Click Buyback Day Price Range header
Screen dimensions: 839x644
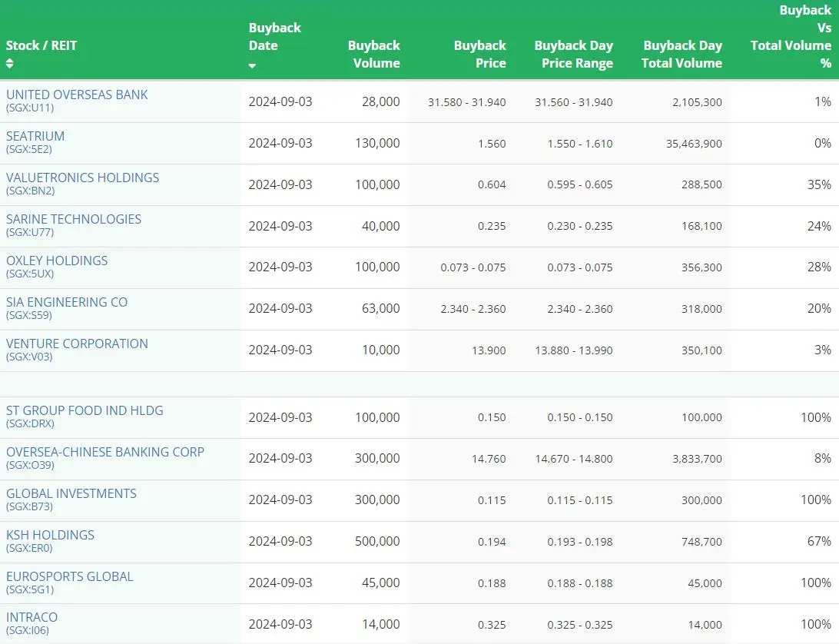tap(574, 54)
